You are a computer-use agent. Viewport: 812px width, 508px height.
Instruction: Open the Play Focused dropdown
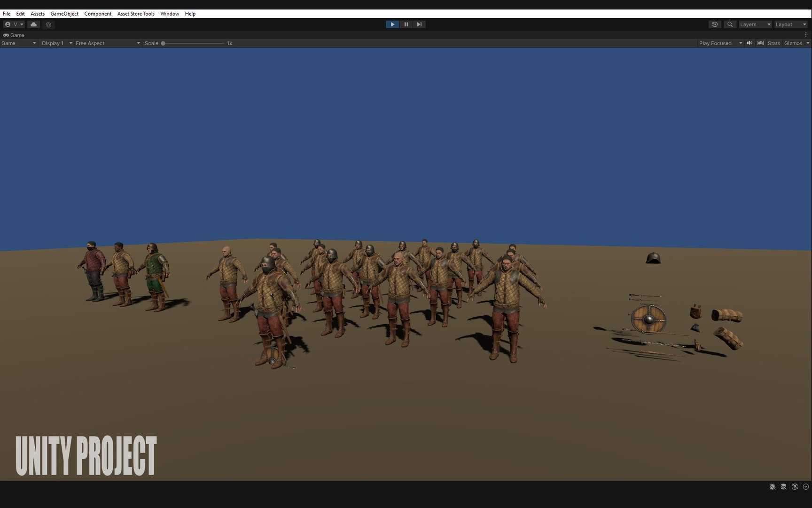pos(720,43)
